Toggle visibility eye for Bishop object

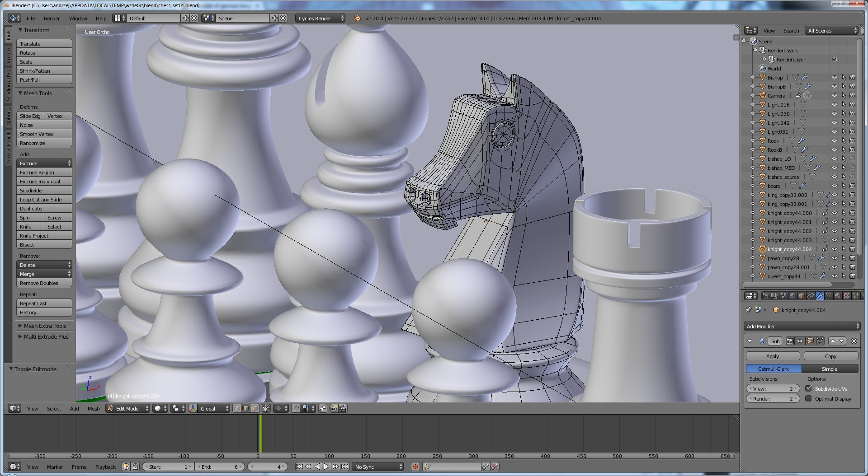[835, 77]
